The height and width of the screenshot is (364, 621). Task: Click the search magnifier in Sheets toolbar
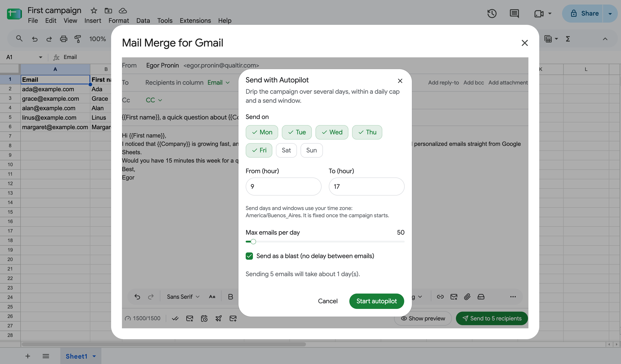point(19,38)
